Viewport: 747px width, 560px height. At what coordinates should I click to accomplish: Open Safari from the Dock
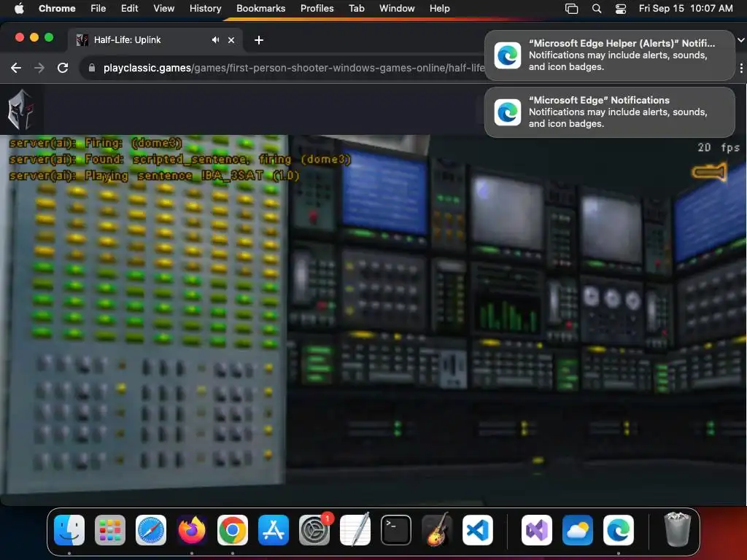[x=151, y=529]
